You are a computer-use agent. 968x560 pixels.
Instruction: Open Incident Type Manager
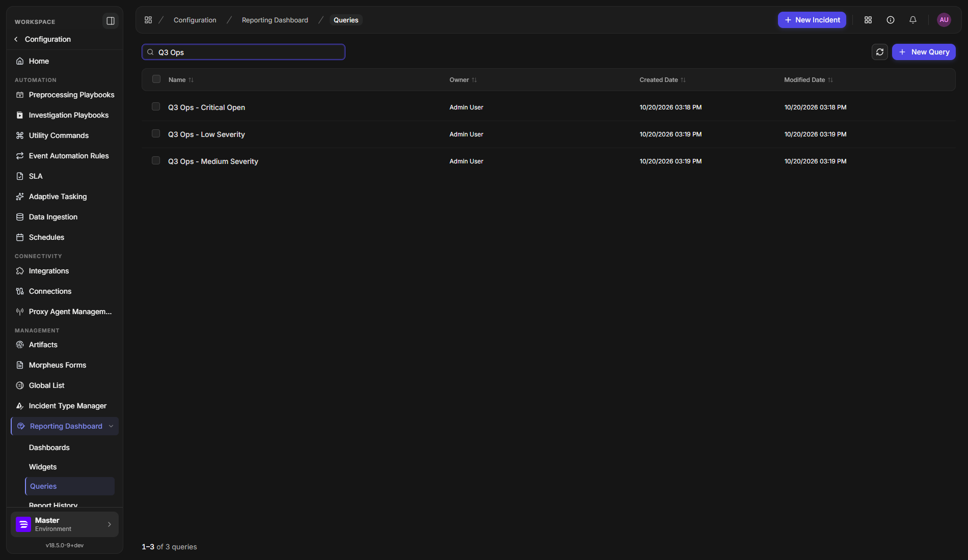pos(65,406)
